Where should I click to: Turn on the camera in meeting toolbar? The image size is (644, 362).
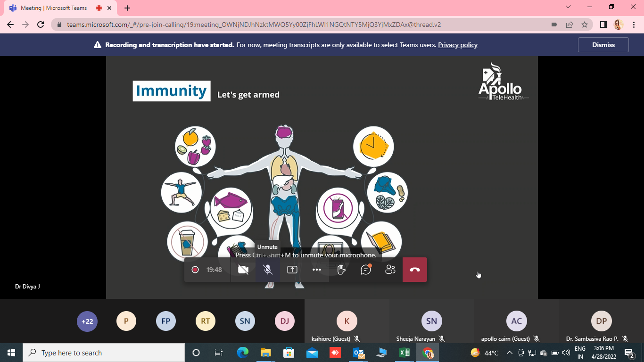pos(243,270)
